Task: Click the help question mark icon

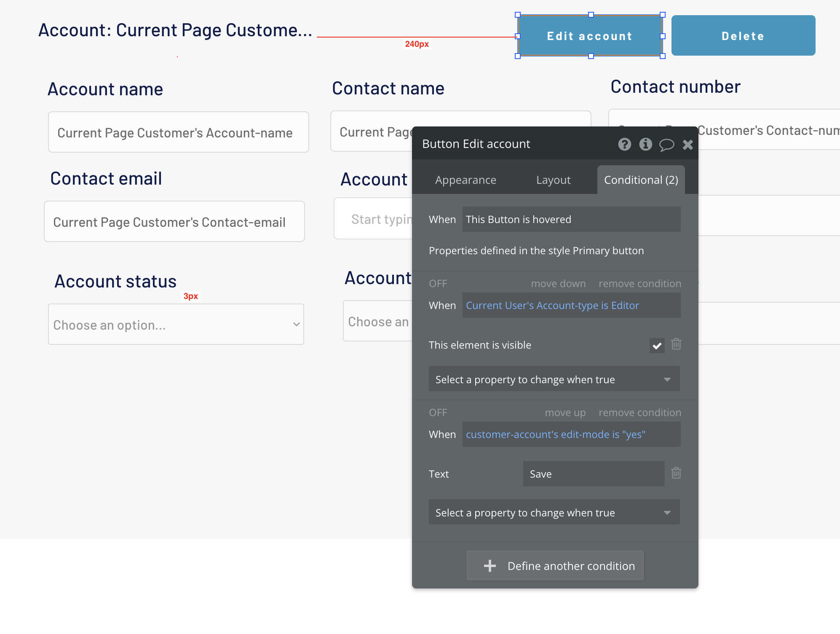Action: point(624,145)
